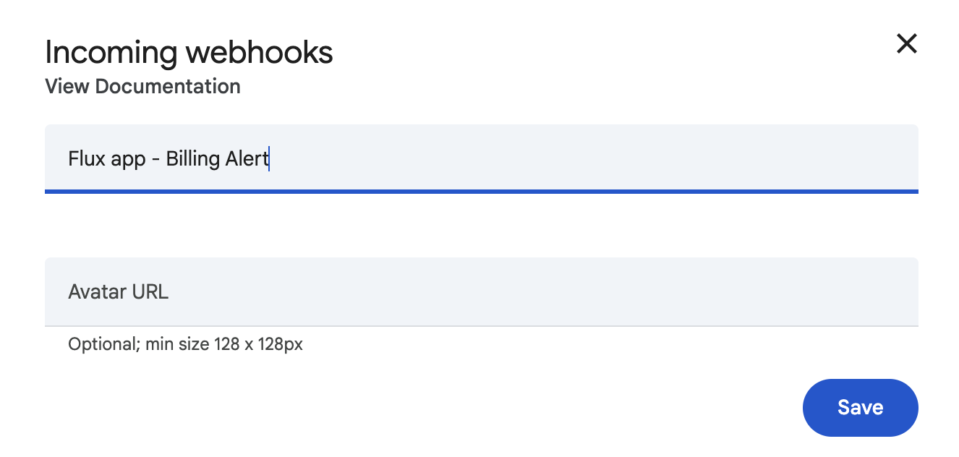This screenshot has width=959, height=457.
Task: Place cursor on the word Alert
Action: [246, 159]
